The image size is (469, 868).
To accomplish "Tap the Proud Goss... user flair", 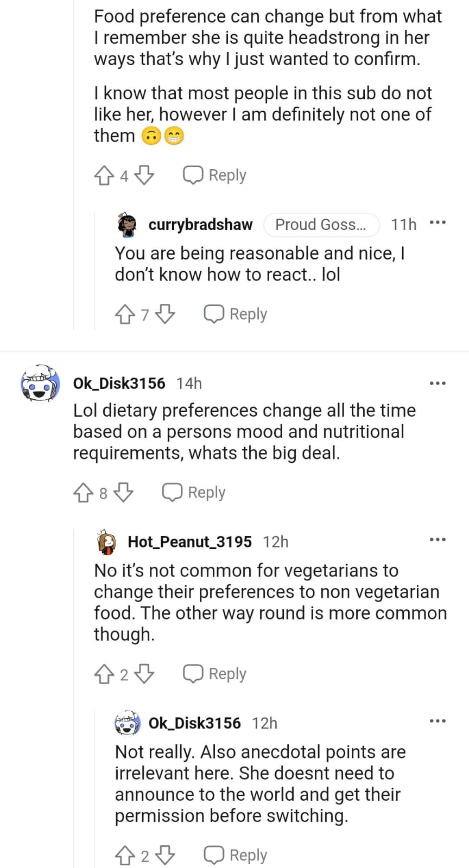I will coord(321,225).
